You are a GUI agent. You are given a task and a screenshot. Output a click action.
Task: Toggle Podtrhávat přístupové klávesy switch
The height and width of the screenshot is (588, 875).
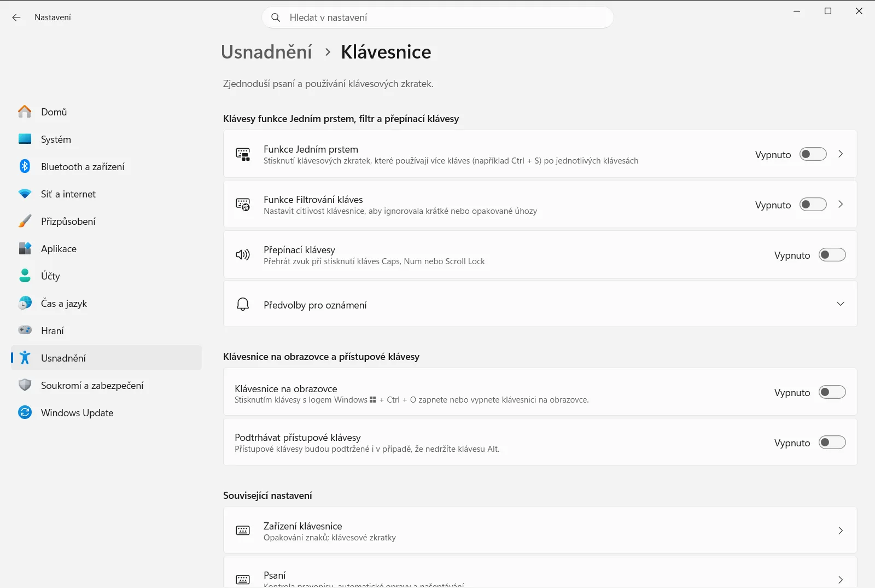pyautogui.click(x=832, y=443)
